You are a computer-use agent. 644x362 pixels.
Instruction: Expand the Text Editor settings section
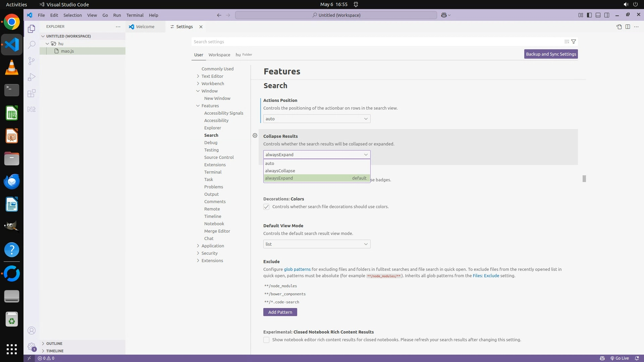click(212, 76)
